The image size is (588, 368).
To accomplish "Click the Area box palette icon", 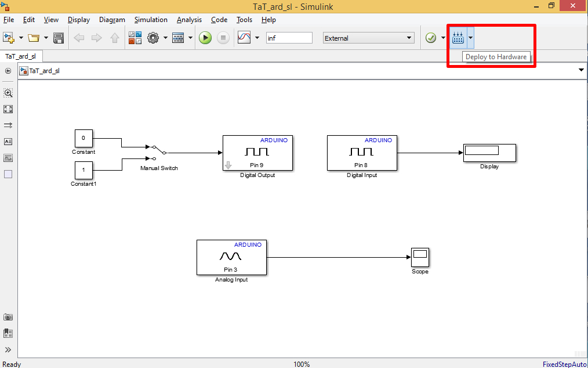I will [8, 174].
